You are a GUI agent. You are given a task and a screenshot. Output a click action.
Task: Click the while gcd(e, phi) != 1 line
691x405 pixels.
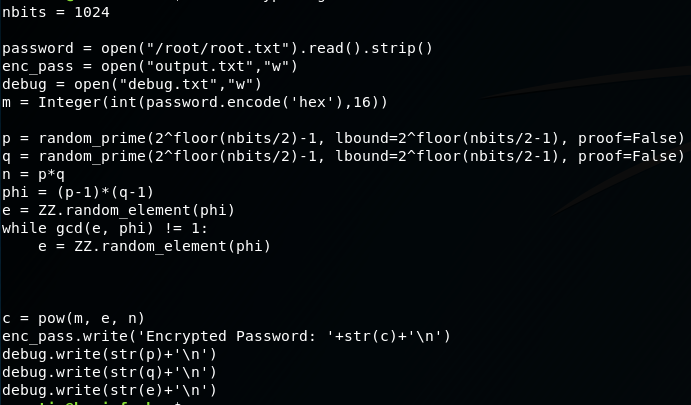point(105,228)
